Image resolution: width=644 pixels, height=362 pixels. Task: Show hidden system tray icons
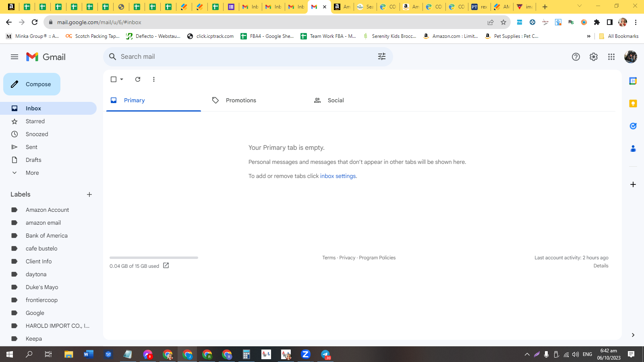pyautogui.click(x=527, y=354)
